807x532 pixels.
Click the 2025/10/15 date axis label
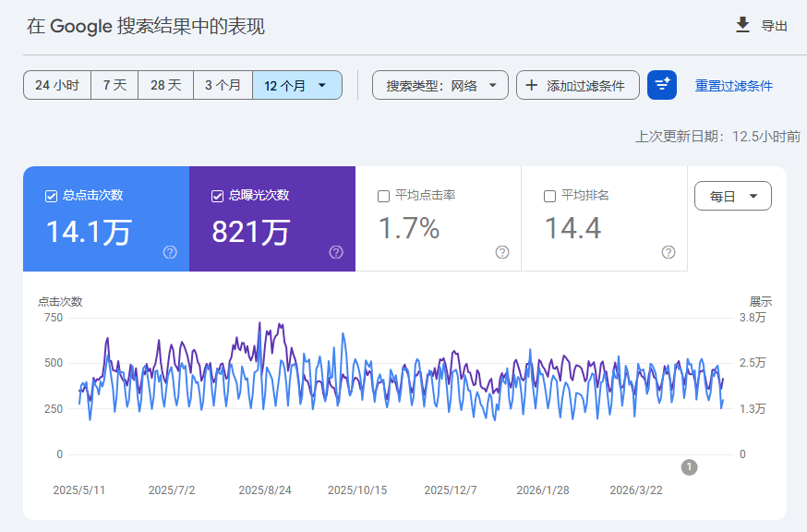[x=357, y=490]
